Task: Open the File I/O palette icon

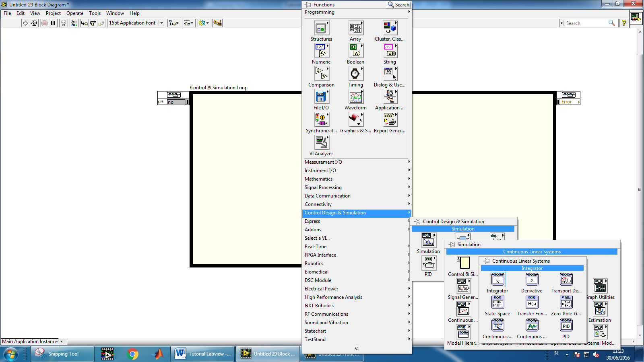Action: 321,97
